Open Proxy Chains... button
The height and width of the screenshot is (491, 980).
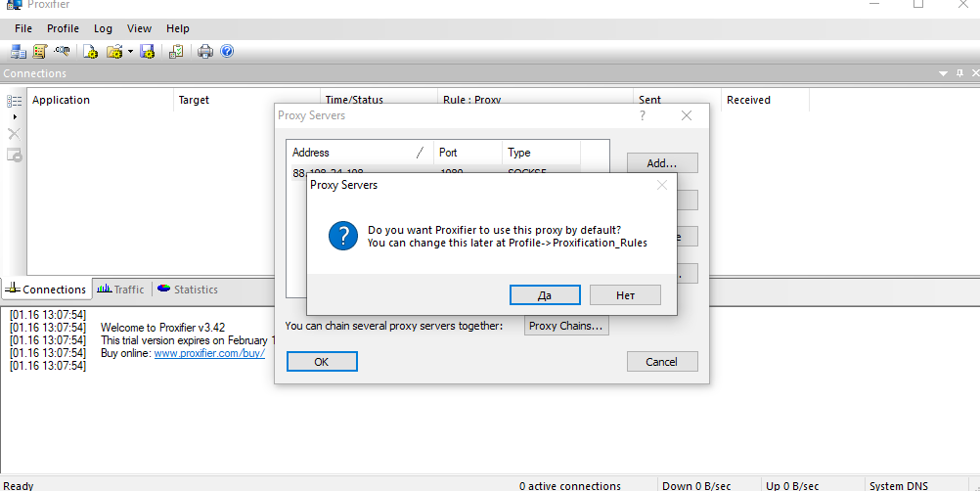click(x=566, y=326)
